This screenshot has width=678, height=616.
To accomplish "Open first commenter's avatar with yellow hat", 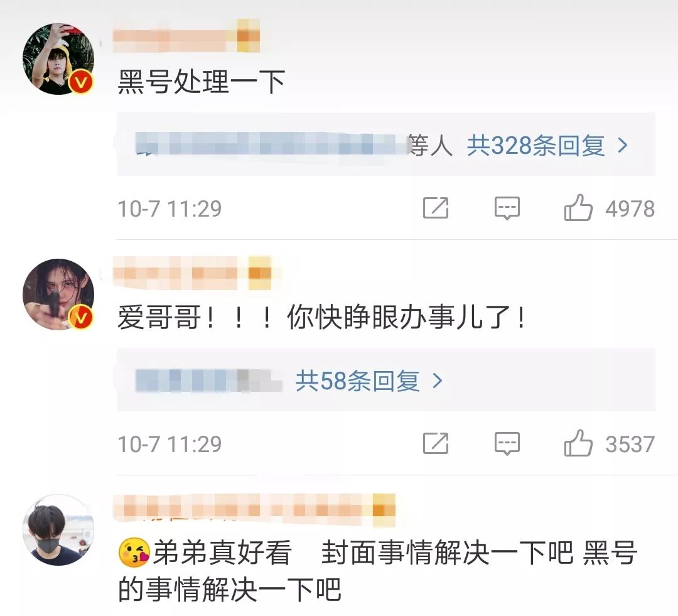I will pyautogui.click(x=58, y=59).
